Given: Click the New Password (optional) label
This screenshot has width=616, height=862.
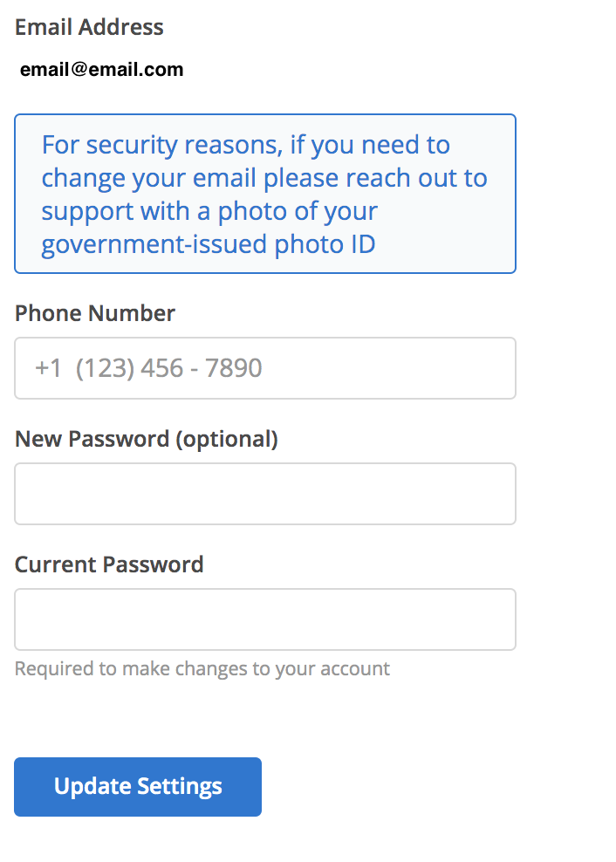Looking at the screenshot, I should coord(147,439).
